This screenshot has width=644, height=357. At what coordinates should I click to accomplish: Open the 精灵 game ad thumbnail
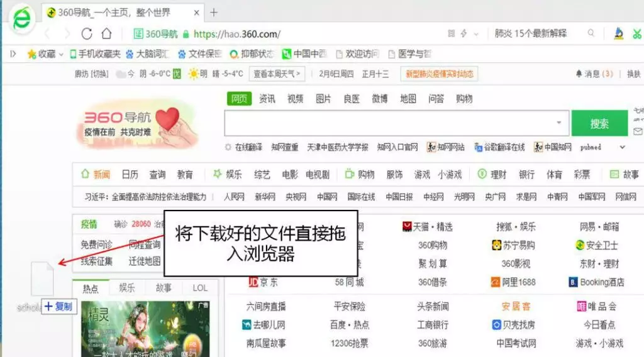click(x=145, y=329)
